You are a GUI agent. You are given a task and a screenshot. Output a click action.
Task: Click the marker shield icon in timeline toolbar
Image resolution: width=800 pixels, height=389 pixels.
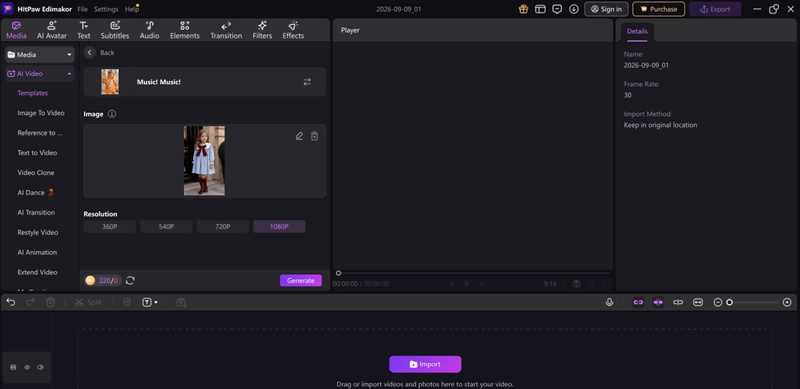(127, 302)
